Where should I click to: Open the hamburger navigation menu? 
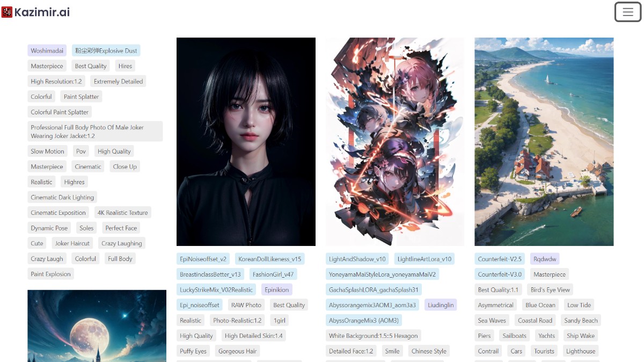point(628,12)
